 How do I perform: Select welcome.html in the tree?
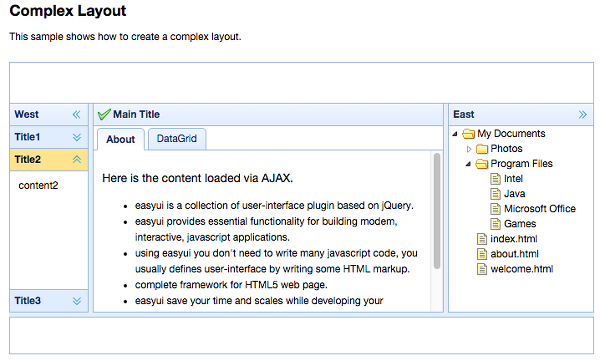click(522, 269)
